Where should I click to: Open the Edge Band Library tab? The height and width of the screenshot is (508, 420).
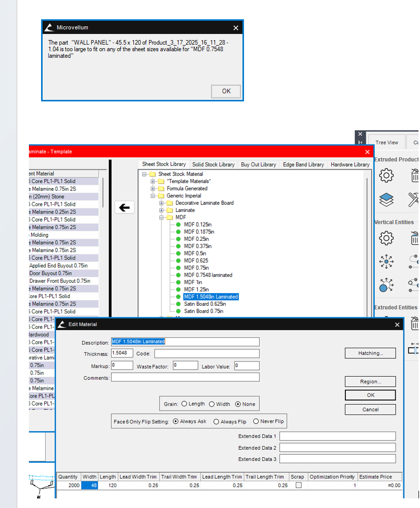tap(303, 165)
